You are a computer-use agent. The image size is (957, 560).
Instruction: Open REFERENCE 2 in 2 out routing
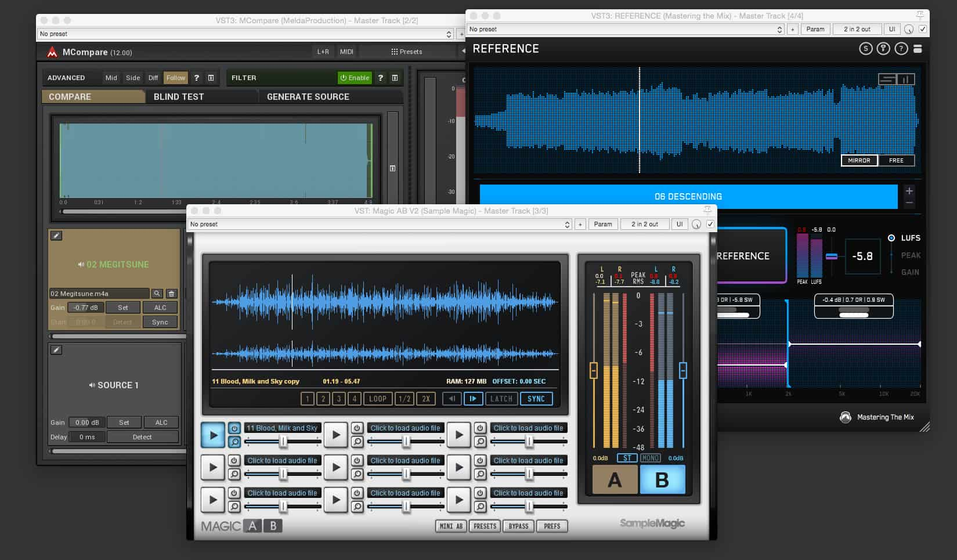[x=857, y=29]
